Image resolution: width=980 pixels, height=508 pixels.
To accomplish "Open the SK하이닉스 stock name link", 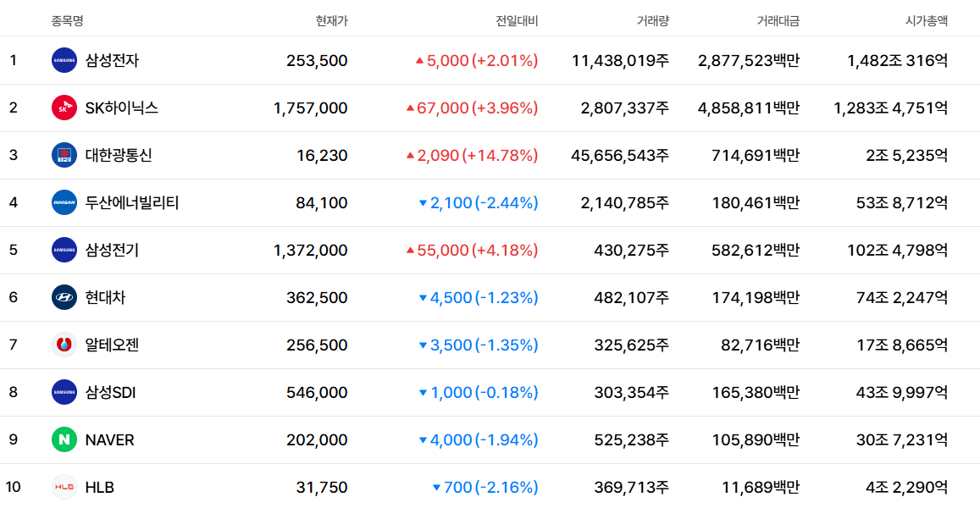I will pyautogui.click(x=122, y=108).
